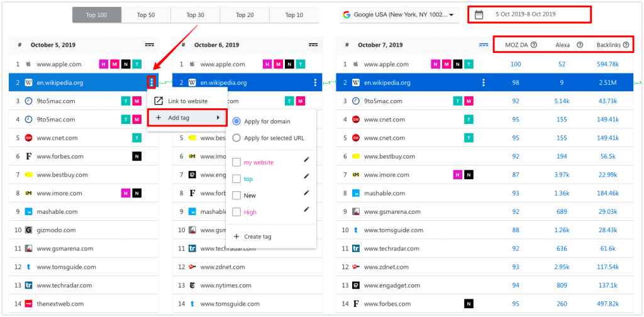Screen dimensions: 644x317
Task: Switch to the Top 100 tab
Action: 96,15
